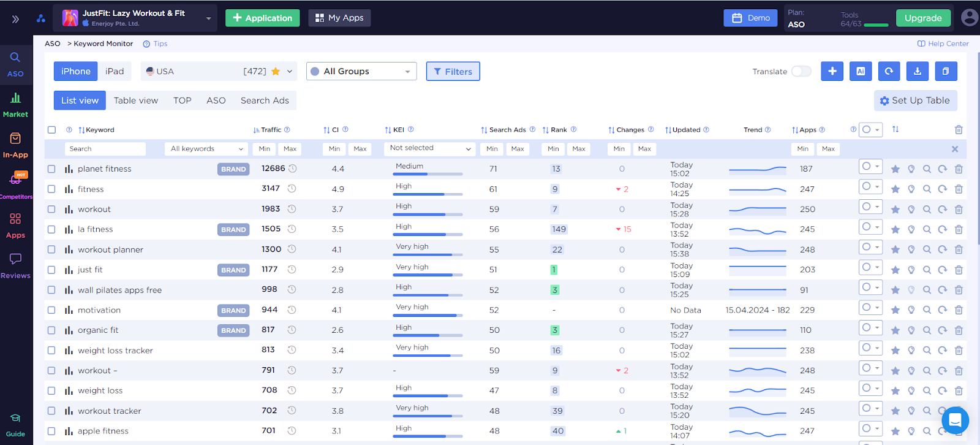Favorite the planet fitness keyword star
The height and width of the screenshot is (445, 980).
click(x=895, y=169)
